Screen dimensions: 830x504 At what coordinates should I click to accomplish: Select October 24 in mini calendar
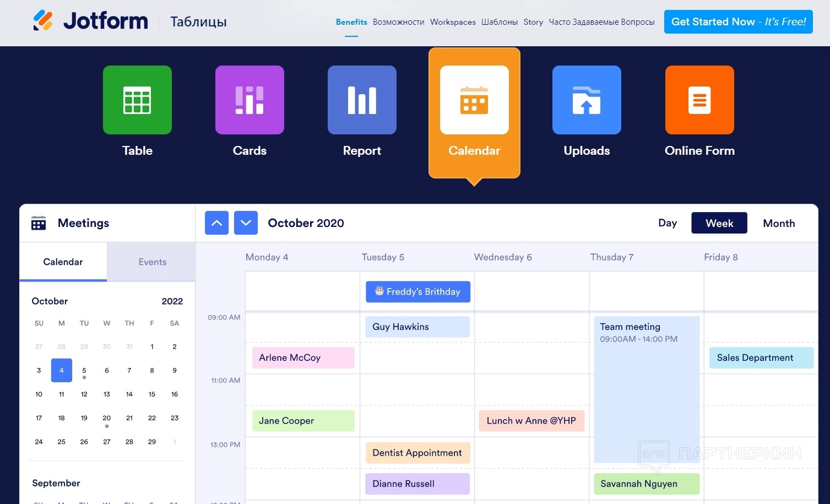click(x=39, y=442)
